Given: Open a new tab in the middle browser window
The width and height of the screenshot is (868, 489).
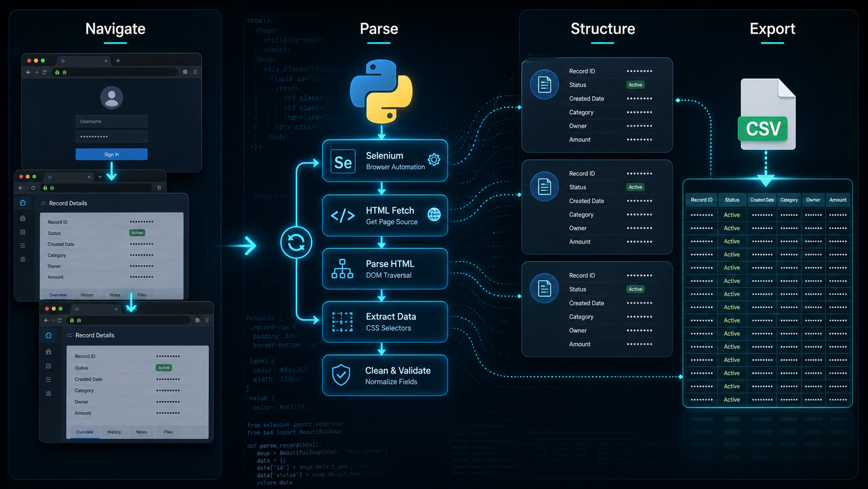Looking at the screenshot, I should pyautogui.click(x=100, y=177).
